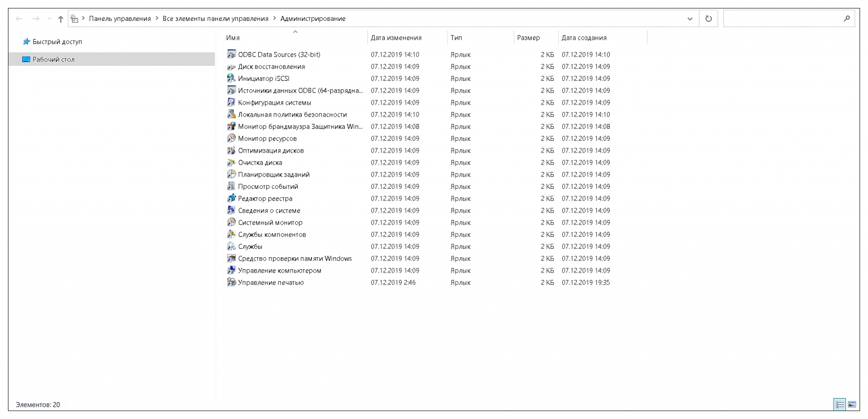Select the Диск восстановления icon
The width and height of the screenshot is (868, 419).
coord(231,67)
